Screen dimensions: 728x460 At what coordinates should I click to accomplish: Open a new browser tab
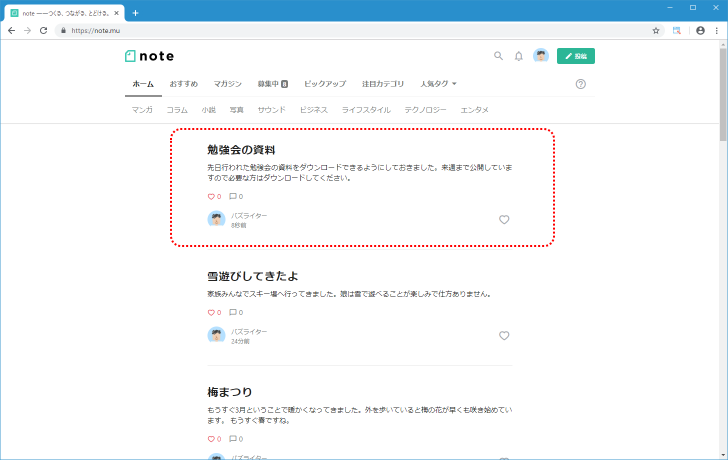coord(135,13)
